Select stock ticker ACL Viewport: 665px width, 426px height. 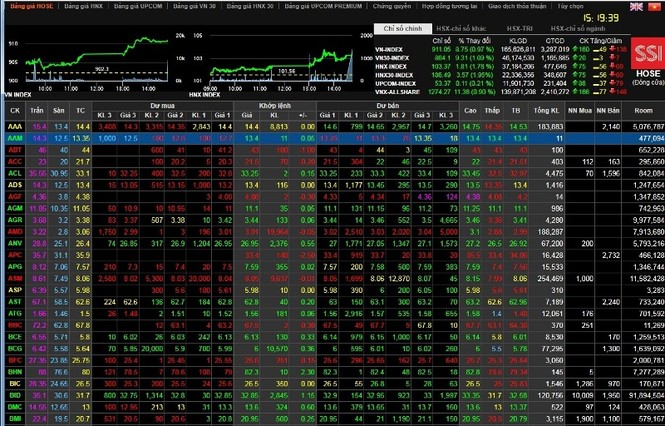pos(15,173)
